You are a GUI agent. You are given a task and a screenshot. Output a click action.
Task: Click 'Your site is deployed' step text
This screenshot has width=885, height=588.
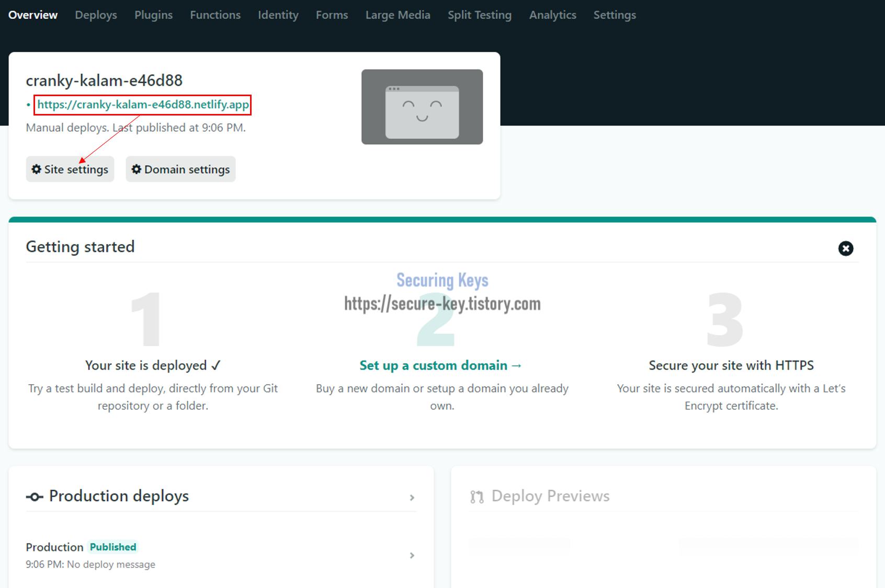pyautogui.click(x=153, y=365)
